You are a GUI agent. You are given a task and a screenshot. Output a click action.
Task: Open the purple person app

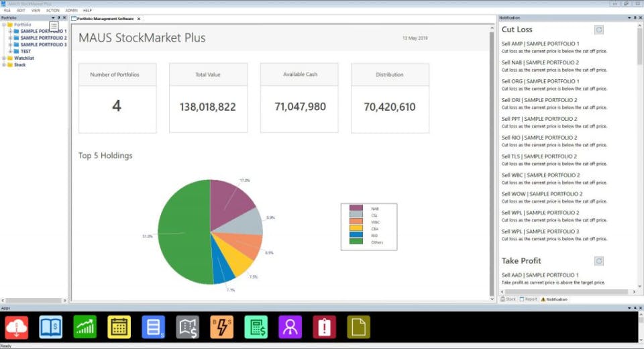(290, 328)
